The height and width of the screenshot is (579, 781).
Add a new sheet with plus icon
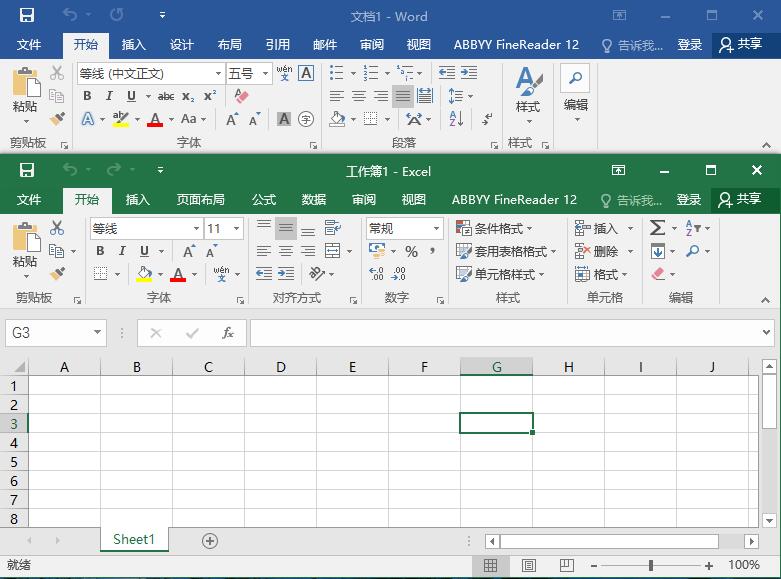pos(210,540)
